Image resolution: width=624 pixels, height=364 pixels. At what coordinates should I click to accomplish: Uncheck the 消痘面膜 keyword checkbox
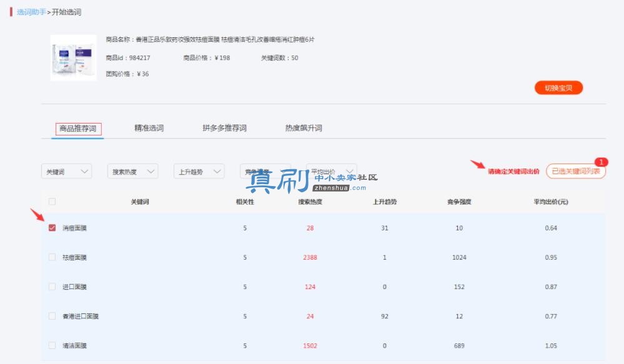coord(52,227)
